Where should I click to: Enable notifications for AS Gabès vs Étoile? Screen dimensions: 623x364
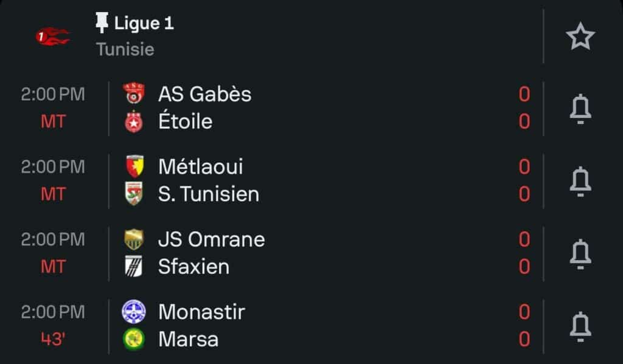click(580, 109)
